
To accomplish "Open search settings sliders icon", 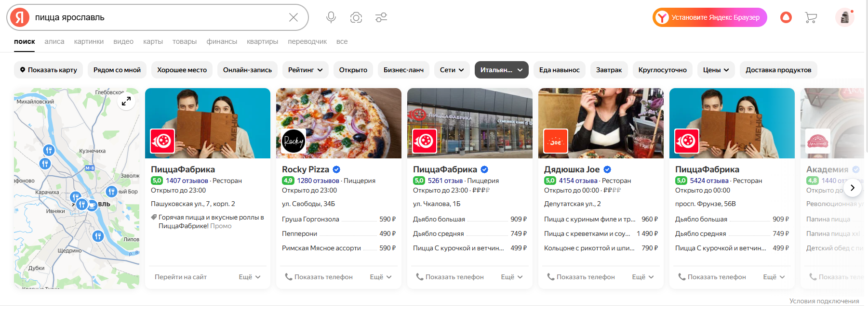I will [x=381, y=17].
